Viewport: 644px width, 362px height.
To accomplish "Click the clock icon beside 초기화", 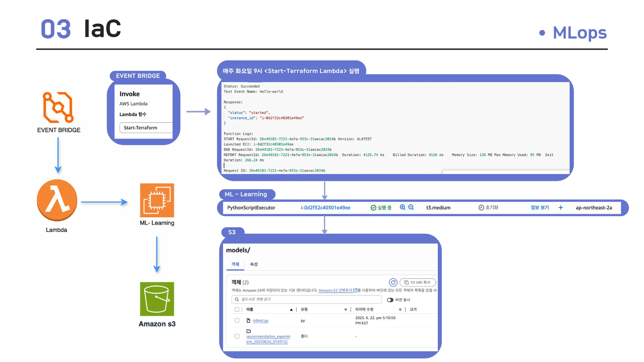I will click(481, 208).
